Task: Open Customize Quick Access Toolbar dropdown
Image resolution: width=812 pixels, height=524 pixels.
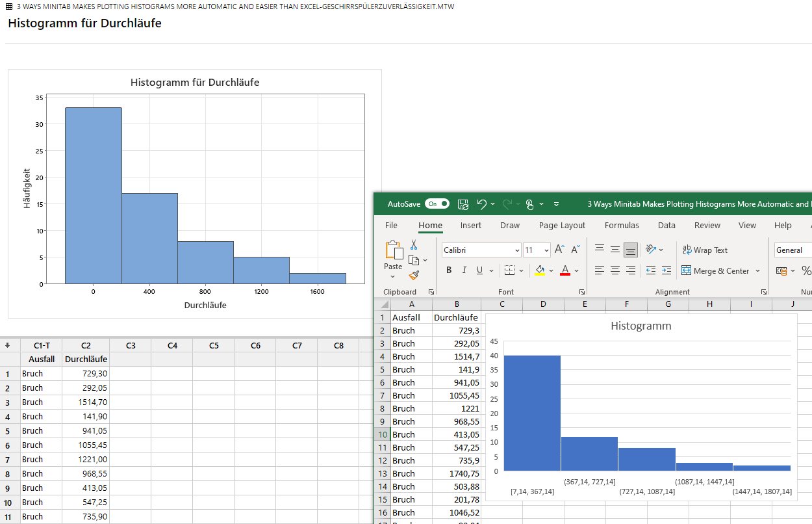Action: (556, 204)
